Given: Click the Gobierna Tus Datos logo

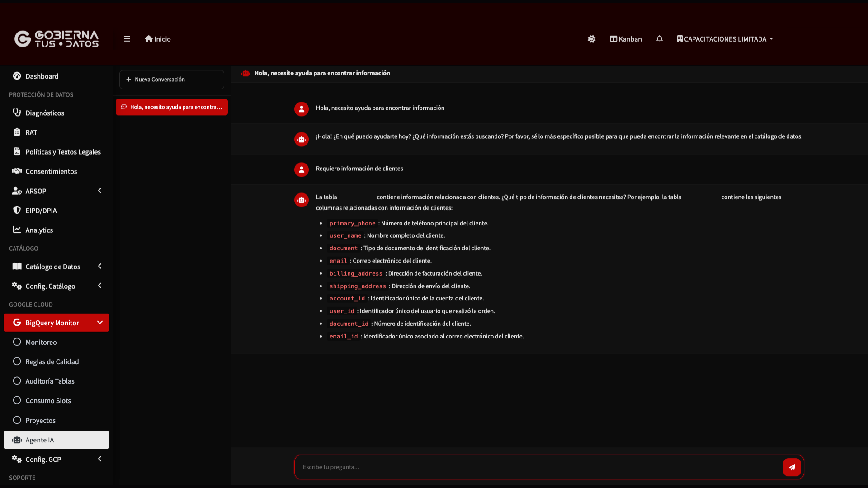Looking at the screenshot, I should pos(56,39).
